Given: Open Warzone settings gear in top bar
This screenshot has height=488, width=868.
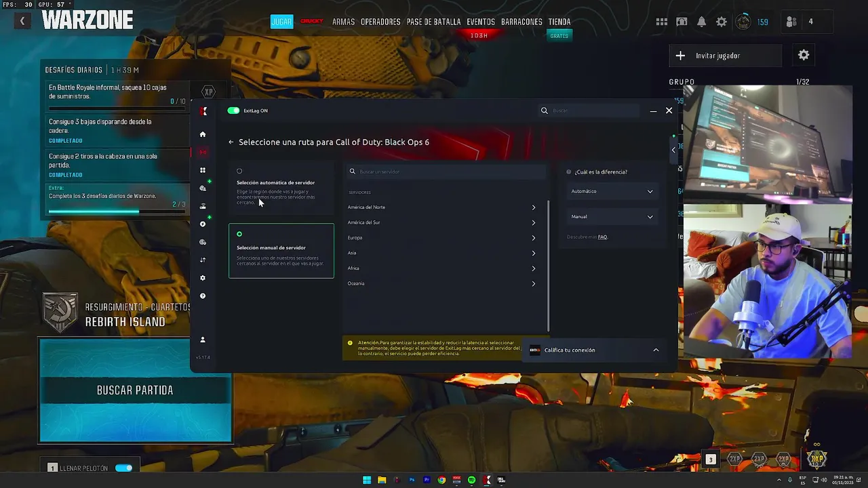Looking at the screenshot, I should pos(722,22).
